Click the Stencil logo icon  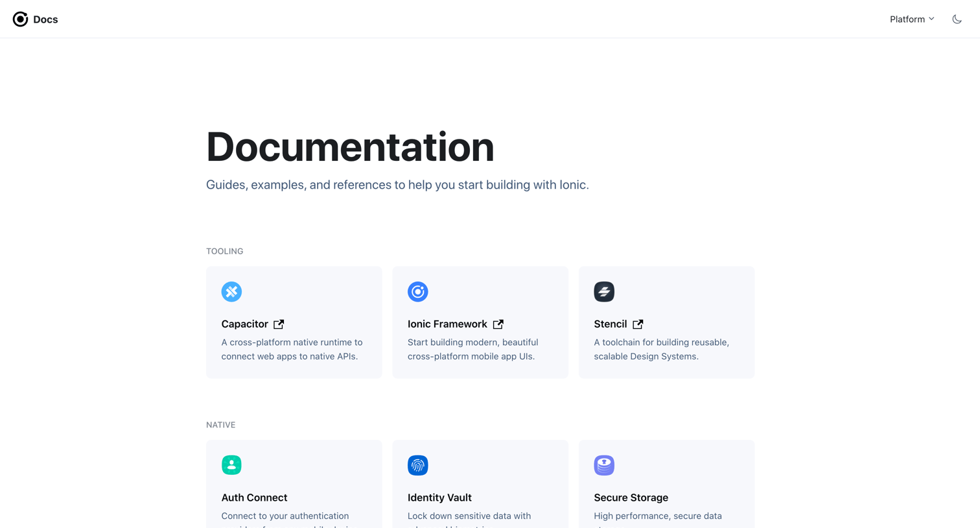tap(604, 292)
